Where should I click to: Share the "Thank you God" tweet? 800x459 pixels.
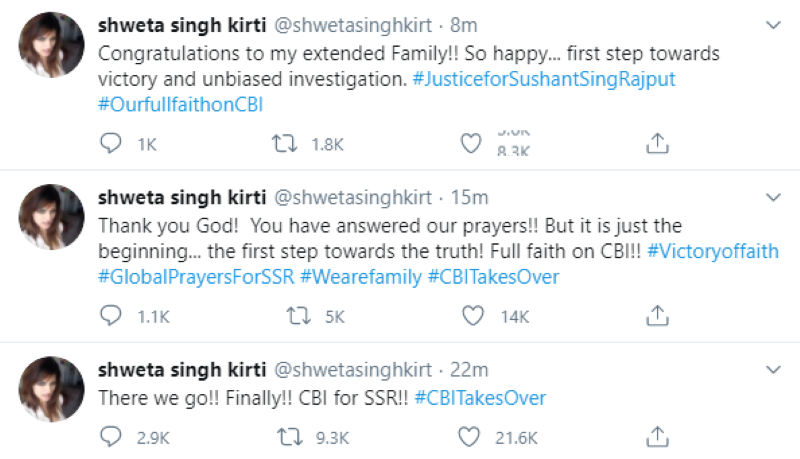point(657,316)
